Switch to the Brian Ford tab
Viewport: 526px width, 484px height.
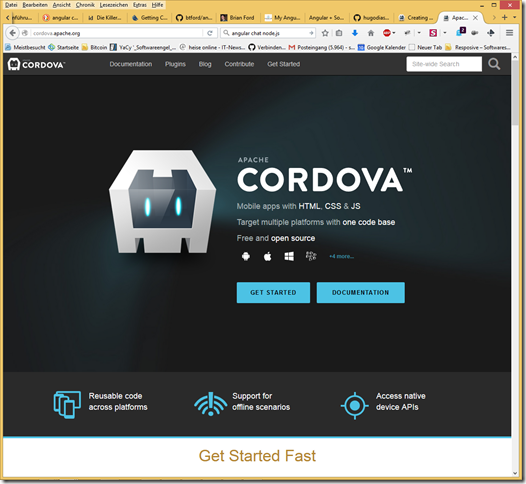(x=238, y=18)
